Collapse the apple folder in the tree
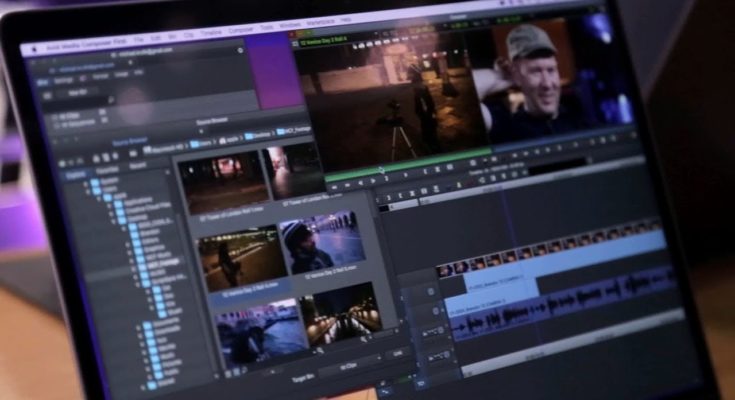This screenshot has width=735, height=400. [x=99, y=199]
